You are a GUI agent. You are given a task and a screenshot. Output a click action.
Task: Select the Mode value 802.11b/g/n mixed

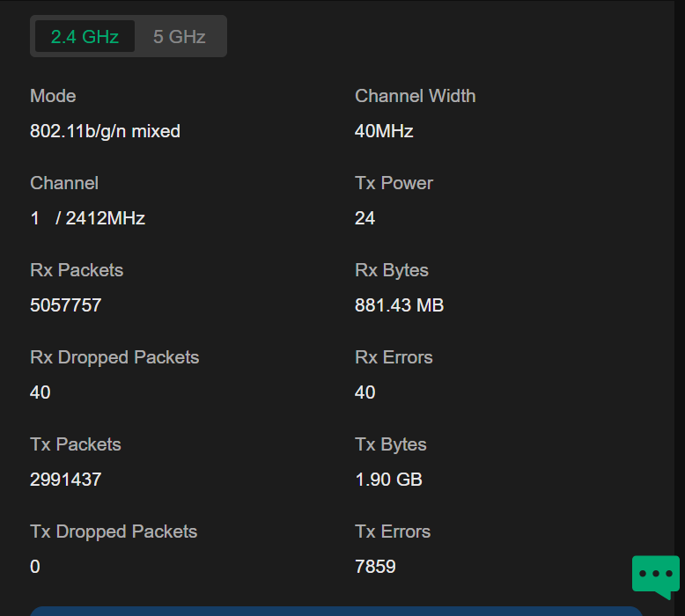coord(105,131)
